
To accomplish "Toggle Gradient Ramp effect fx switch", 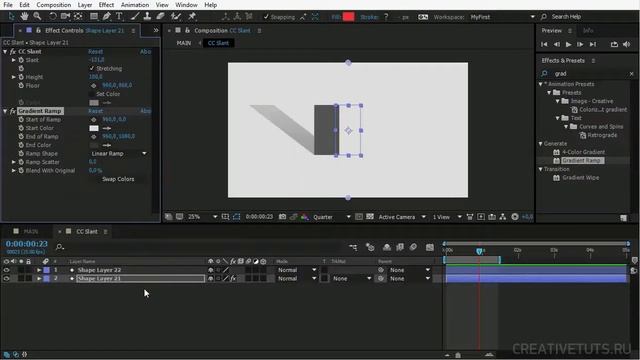I will tap(13, 111).
